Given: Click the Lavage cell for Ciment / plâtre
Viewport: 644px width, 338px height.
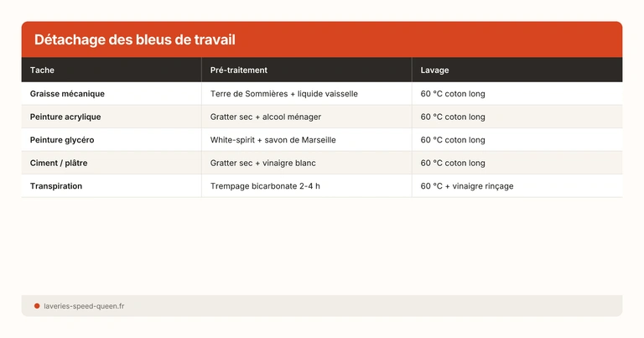Looking at the screenshot, I should point(453,163).
